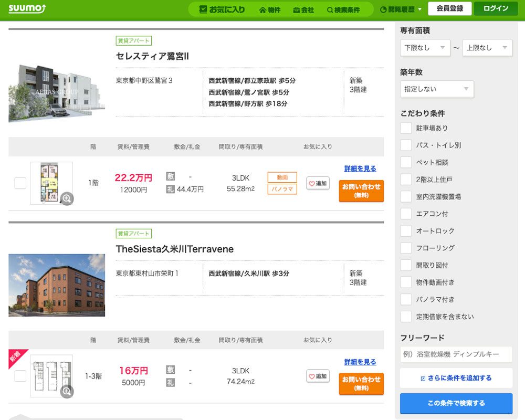This screenshot has height=420, width=525.
Task: Open 築年数 指定しない dropdown
Action: pyautogui.click(x=437, y=89)
